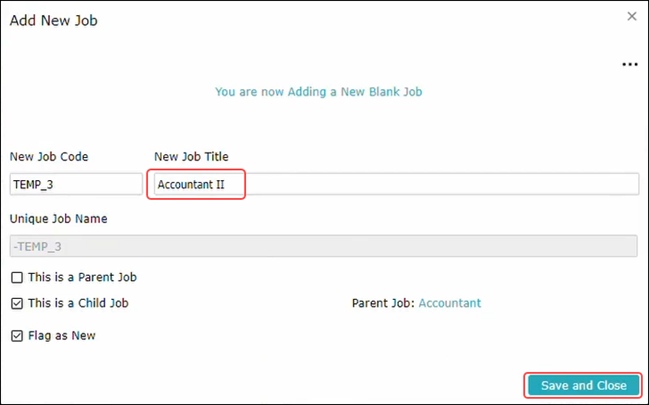The image size is (649, 405).
Task: Check the This is a Parent Job checkbox
Action: (x=17, y=277)
